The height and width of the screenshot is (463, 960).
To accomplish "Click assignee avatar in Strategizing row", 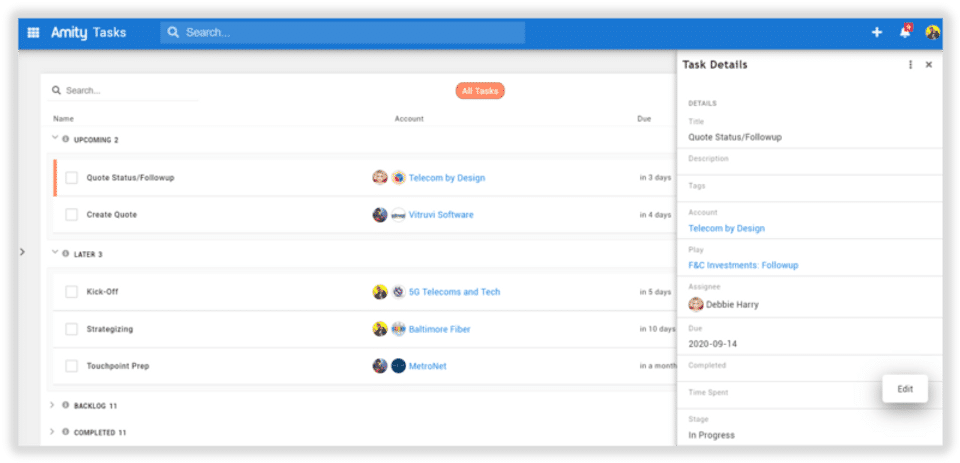I will click(x=380, y=329).
